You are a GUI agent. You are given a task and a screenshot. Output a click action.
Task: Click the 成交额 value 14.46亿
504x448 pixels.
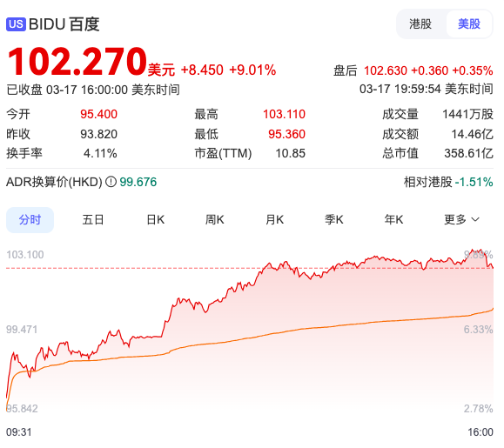point(472,134)
